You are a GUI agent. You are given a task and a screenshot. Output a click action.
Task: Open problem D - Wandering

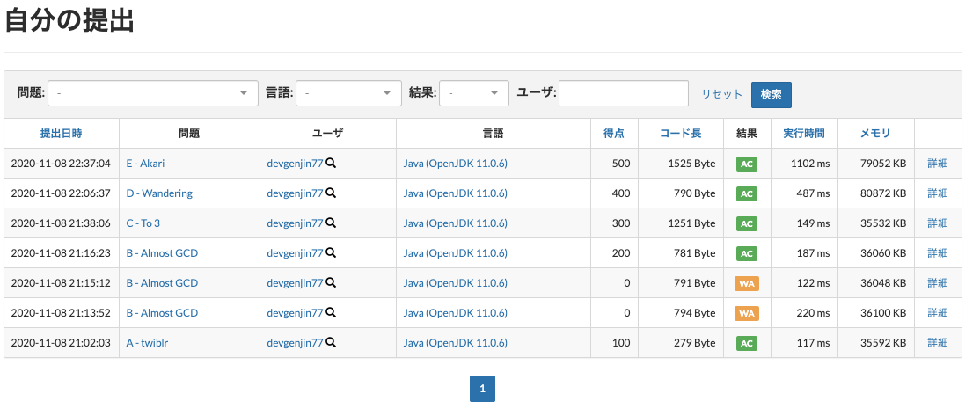(159, 193)
